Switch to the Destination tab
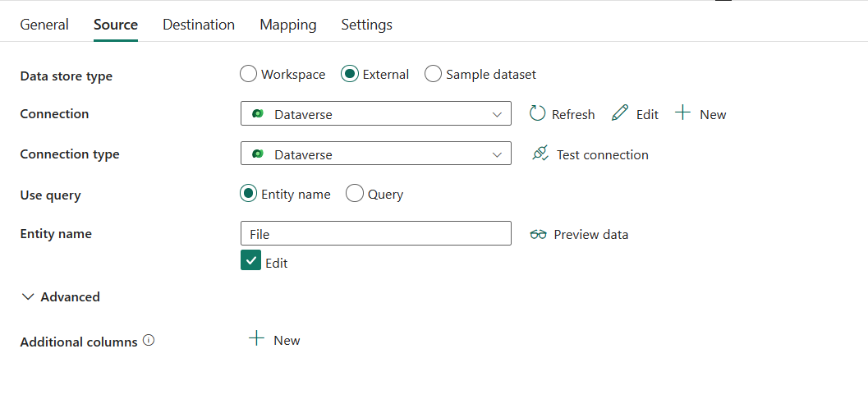 click(x=199, y=25)
